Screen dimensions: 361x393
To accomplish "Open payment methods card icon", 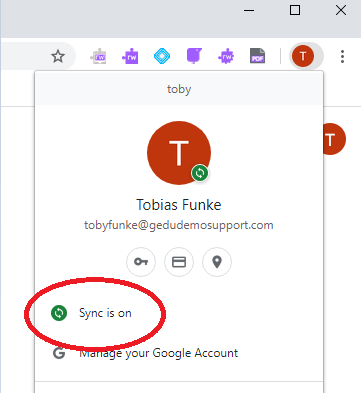I will pyautogui.click(x=179, y=262).
